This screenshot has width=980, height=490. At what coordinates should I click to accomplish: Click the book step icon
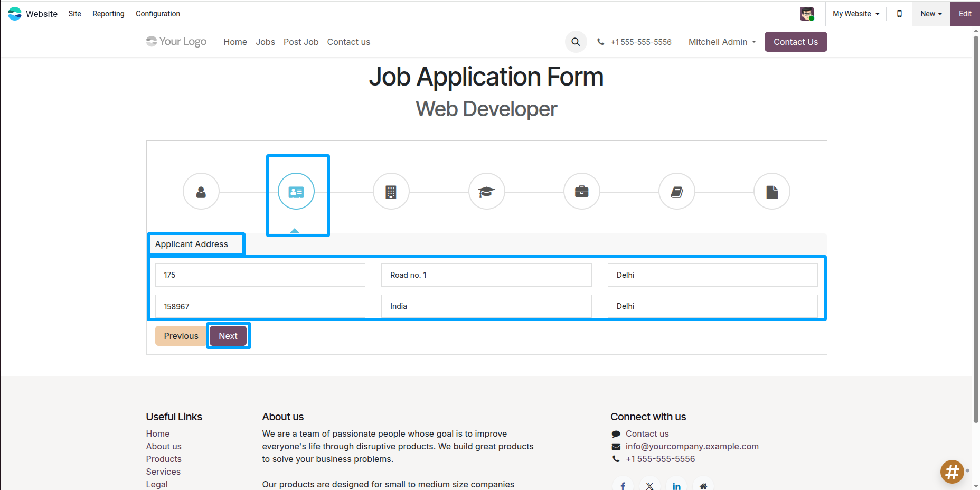[676, 191]
